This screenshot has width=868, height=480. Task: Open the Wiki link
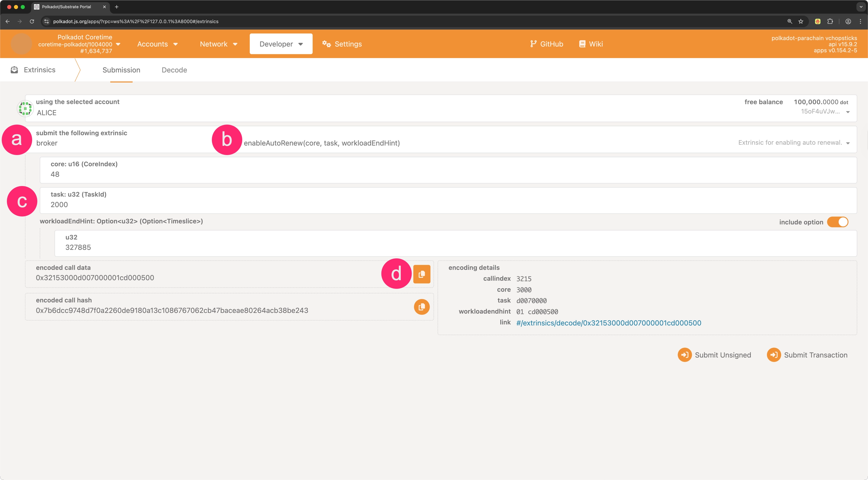click(x=591, y=44)
